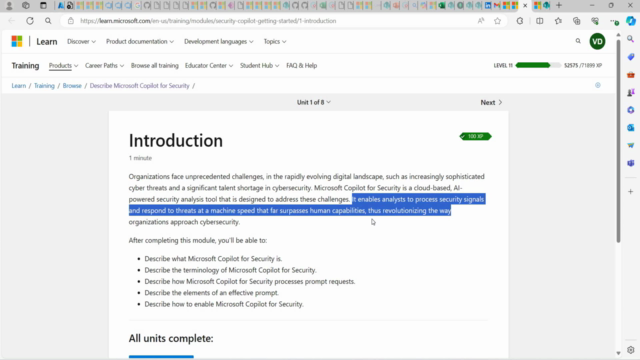
Task: Open the VD profile avatar
Action: point(597,41)
